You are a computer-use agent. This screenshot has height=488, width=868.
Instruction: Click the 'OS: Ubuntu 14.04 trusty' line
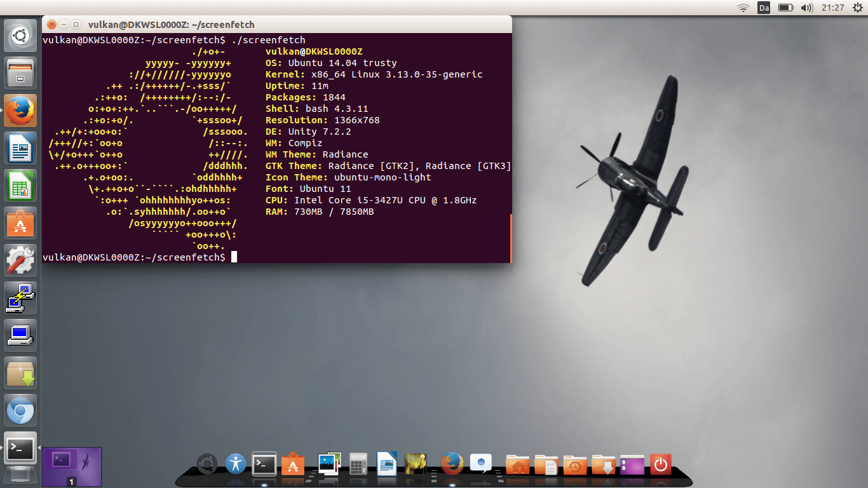click(331, 63)
